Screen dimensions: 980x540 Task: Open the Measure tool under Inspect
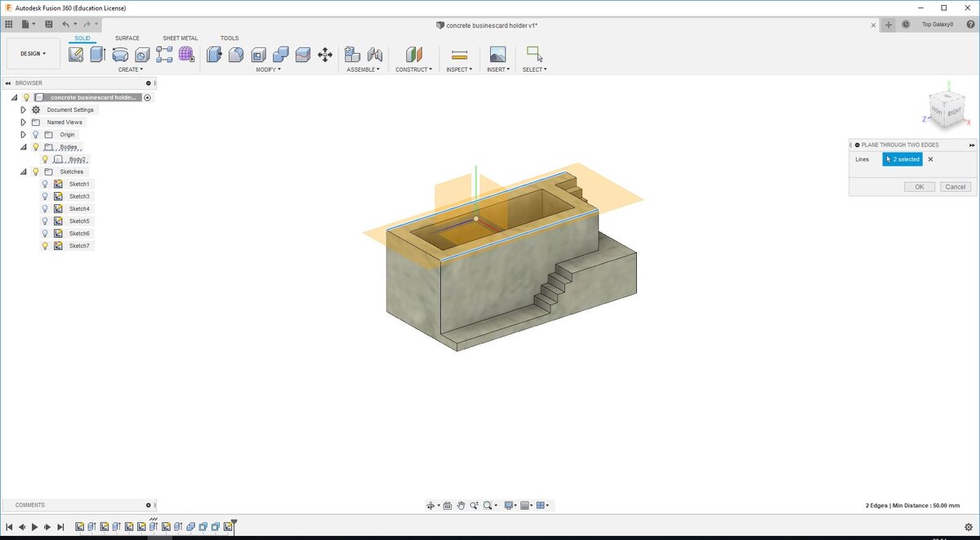pos(459,55)
